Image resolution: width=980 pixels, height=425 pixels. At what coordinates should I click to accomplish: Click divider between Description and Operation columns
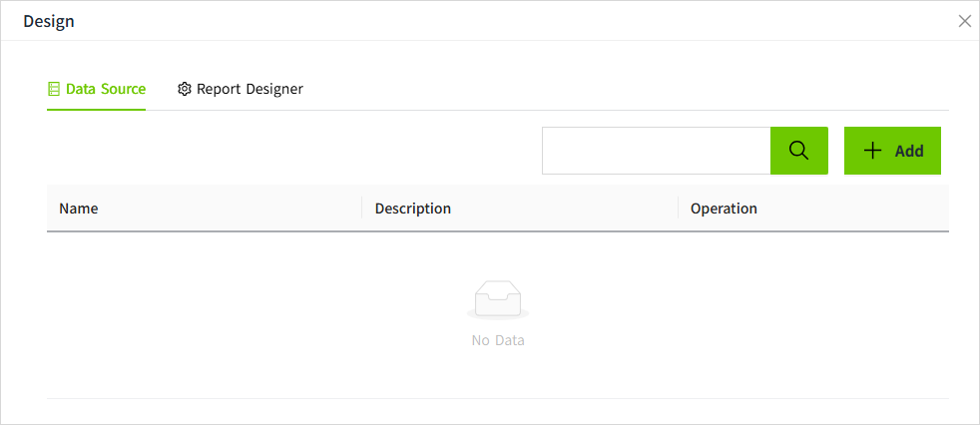click(x=678, y=209)
